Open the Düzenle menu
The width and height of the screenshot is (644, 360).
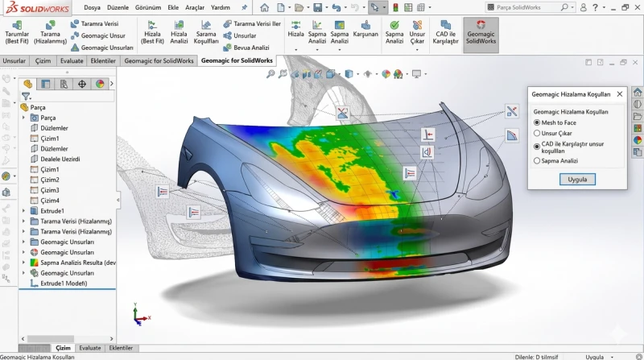point(118,7)
